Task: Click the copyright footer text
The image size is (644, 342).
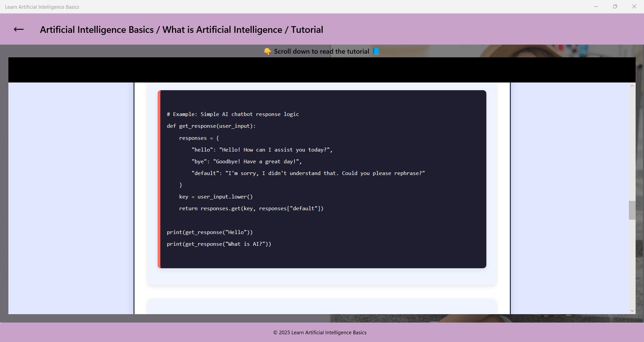Action: [x=320, y=332]
